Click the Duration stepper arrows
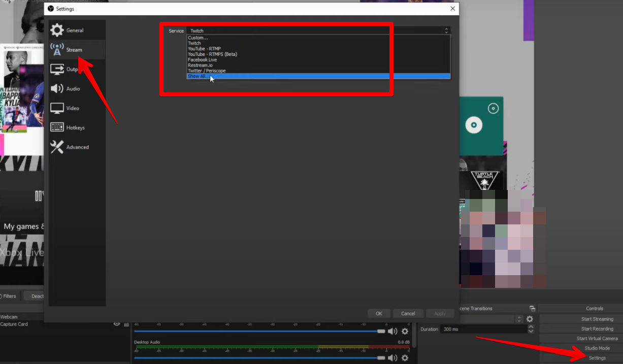 [x=531, y=329]
